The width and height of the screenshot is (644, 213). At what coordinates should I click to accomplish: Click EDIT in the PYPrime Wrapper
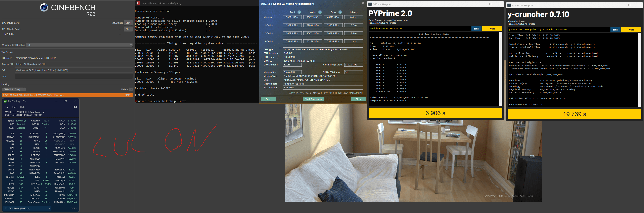click(x=476, y=29)
